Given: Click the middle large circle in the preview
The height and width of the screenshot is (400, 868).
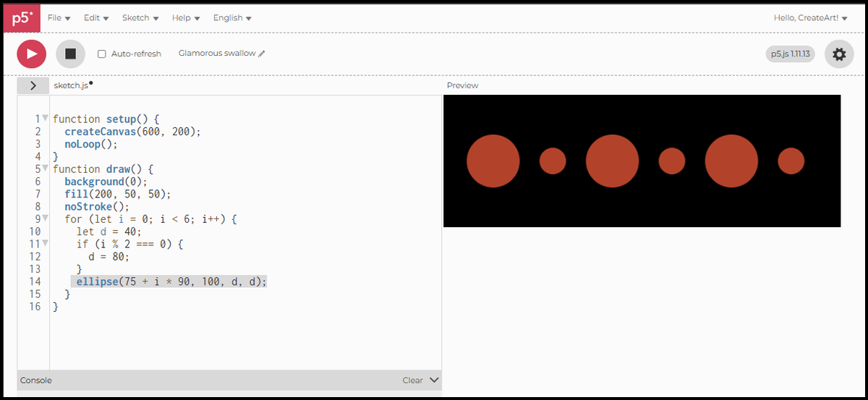Looking at the screenshot, I should coord(613,161).
